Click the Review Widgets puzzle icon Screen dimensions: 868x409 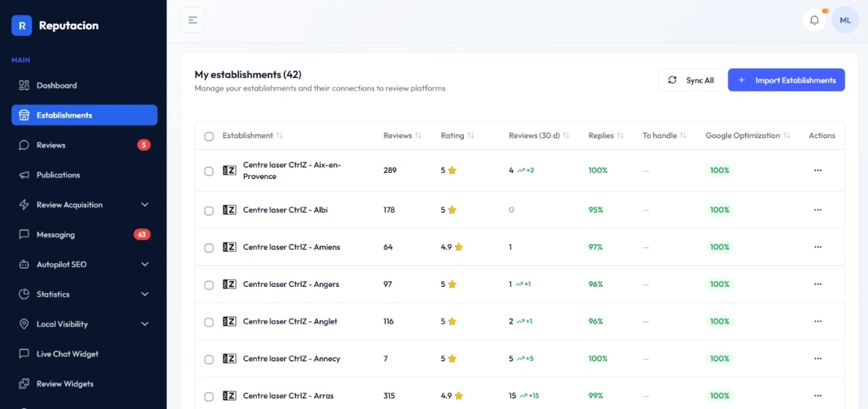click(24, 384)
